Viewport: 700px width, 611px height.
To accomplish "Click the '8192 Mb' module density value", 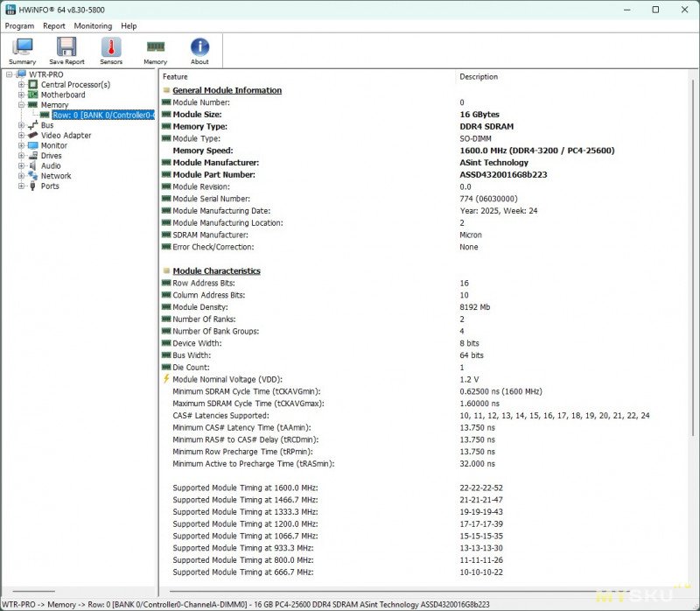I will pos(474,307).
